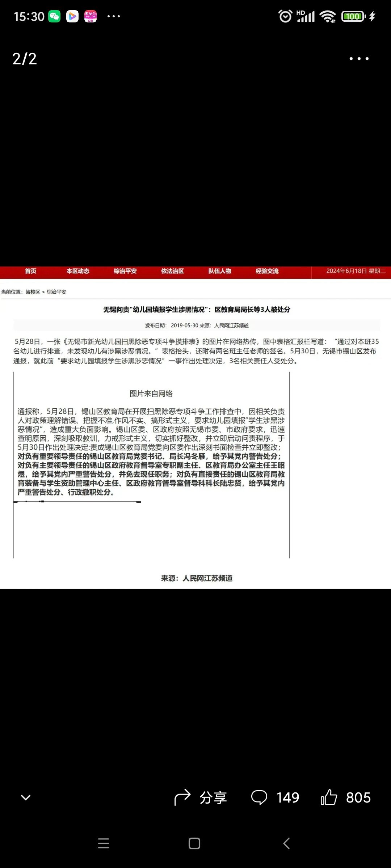
Task: Tap the alarm clock status icon
Action: (285, 16)
